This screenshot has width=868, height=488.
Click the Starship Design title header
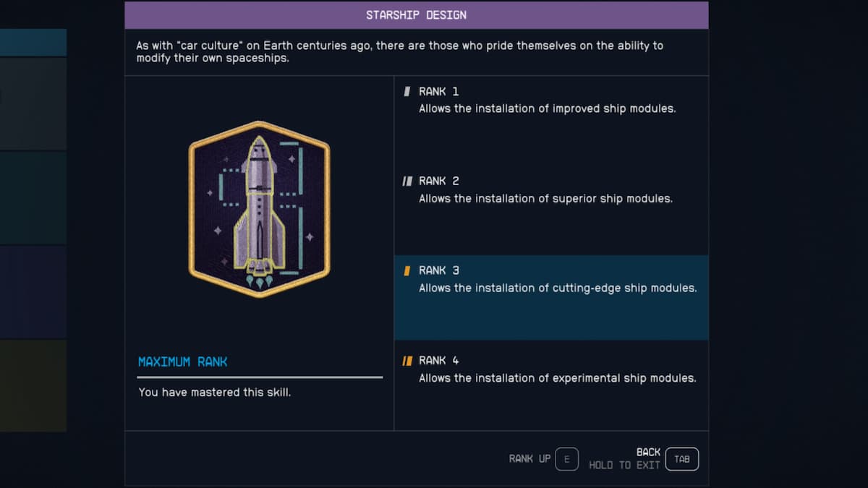(417, 14)
